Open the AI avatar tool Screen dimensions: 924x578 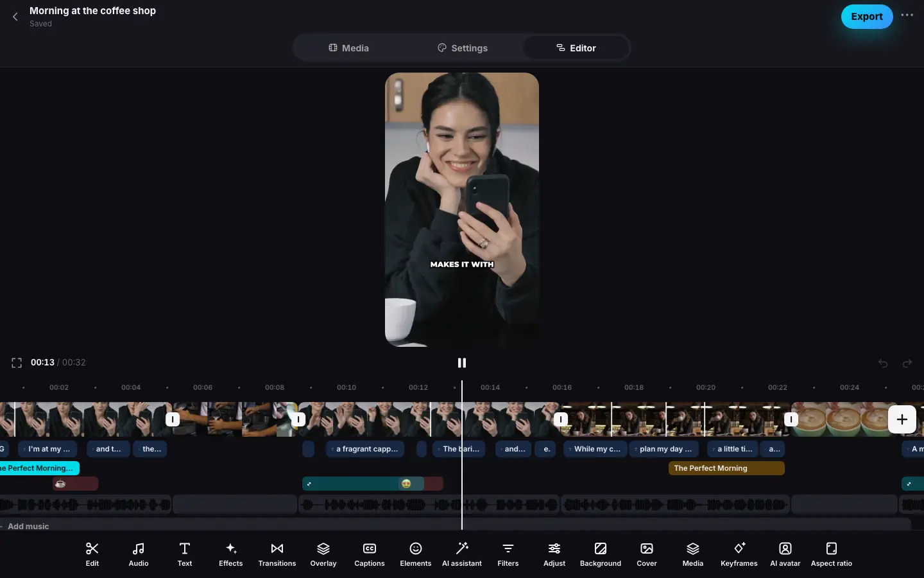[785, 554]
